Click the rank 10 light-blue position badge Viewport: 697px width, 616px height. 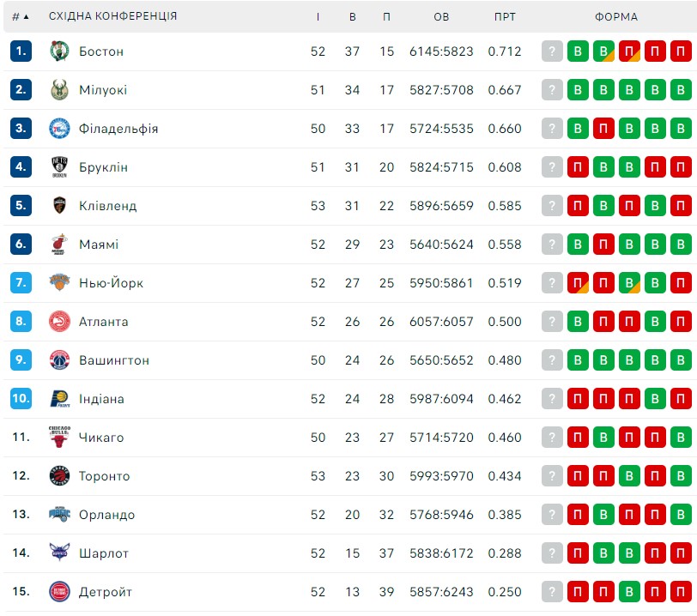(21, 398)
